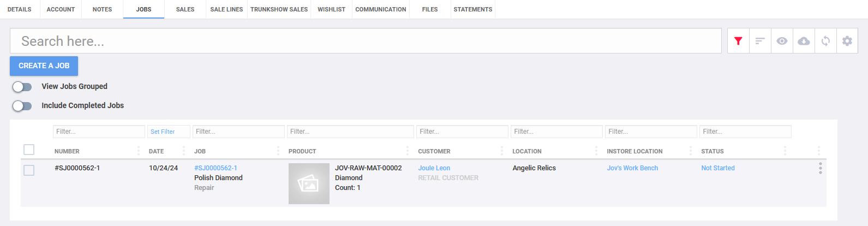Toggle View Jobs Grouped switch
This screenshot has width=868, height=226.
[x=22, y=87]
